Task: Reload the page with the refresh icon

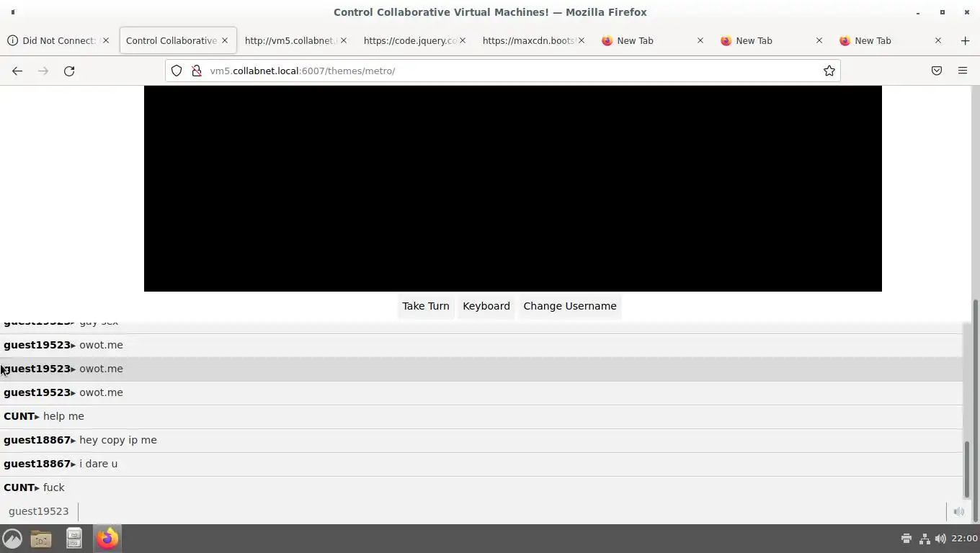Action: (x=69, y=71)
